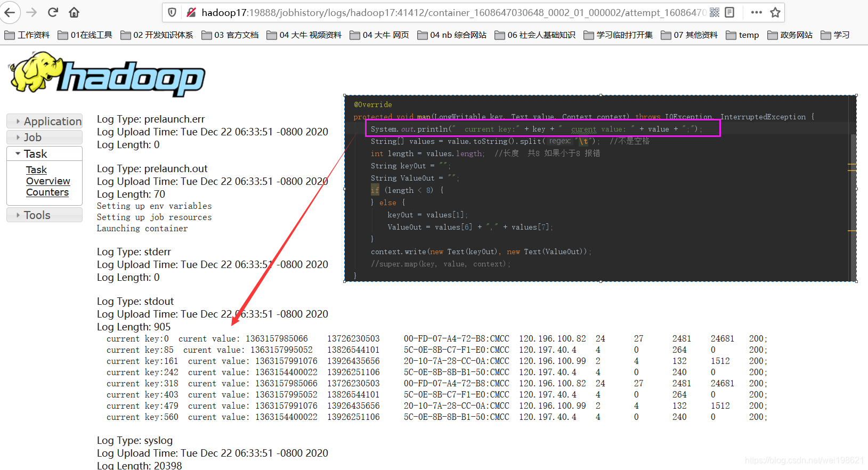Image resolution: width=868 pixels, height=470 pixels.
Task: Expand the Application sidebar section
Action: pyautogui.click(x=45, y=121)
